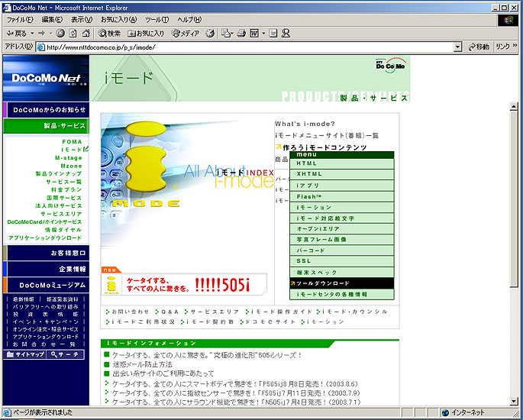Screen dimensions: 523x420
Task: Click the FOMA link in the sidebar
Action: click(72, 141)
